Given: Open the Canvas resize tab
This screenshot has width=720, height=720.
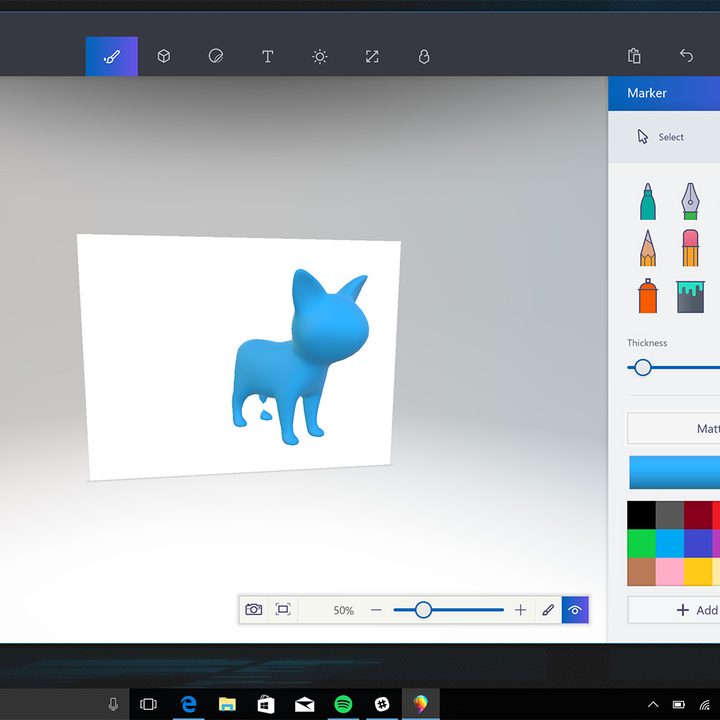Looking at the screenshot, I should point(372,56).
